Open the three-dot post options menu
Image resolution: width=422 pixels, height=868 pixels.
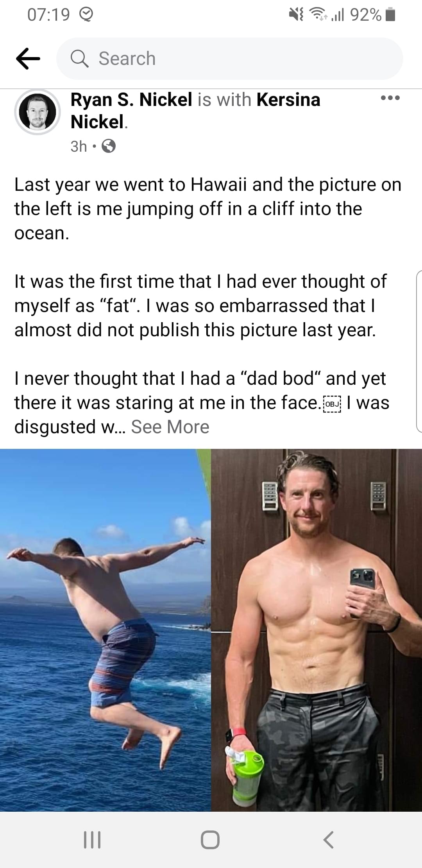coord(390,98)
